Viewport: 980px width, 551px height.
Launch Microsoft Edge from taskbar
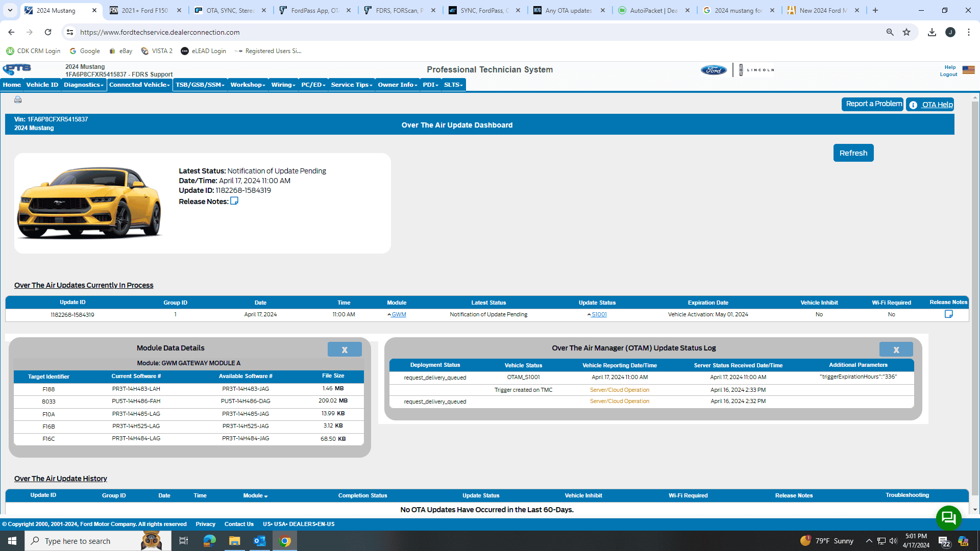coord(209,541)
